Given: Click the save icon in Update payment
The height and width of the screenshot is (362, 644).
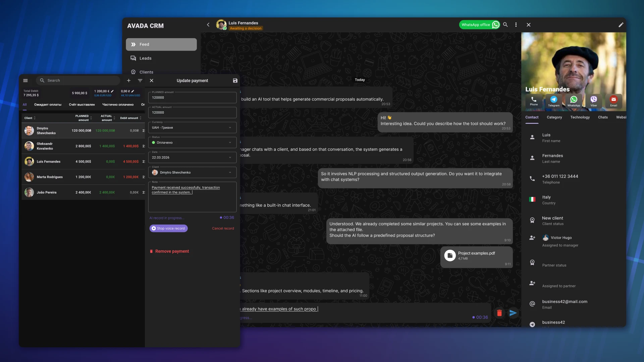Looking at the screenshot, I should pyautogui.click(x=235, y=81).
